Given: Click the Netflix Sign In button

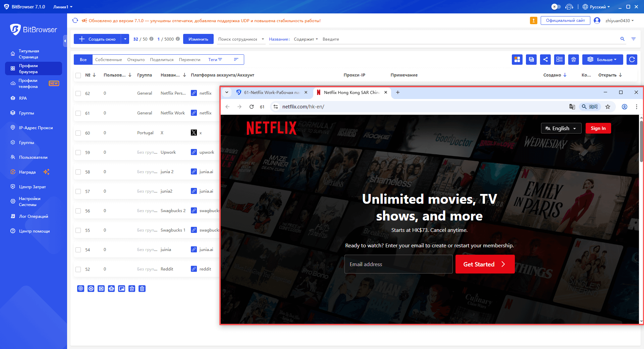Looking at the screenshot, I should coord(598,128).
